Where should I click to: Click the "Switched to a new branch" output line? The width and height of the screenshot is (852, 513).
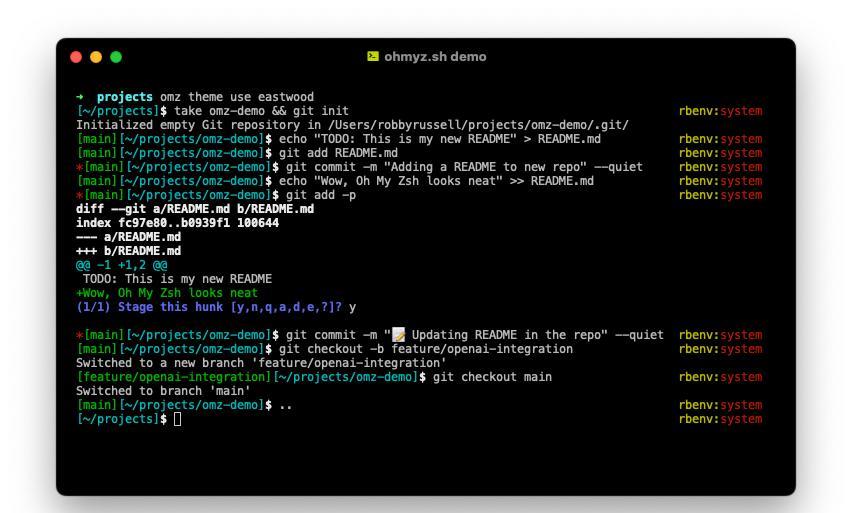(261, 363)
